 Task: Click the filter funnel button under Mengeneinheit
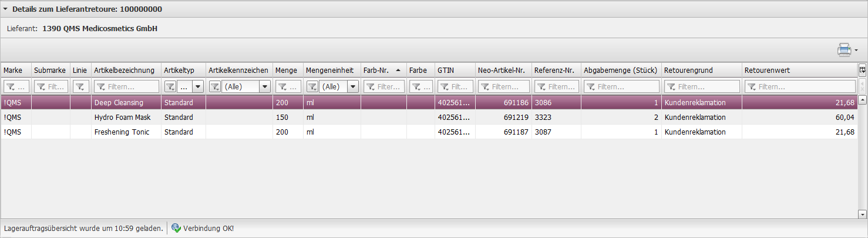click(312, 86)
